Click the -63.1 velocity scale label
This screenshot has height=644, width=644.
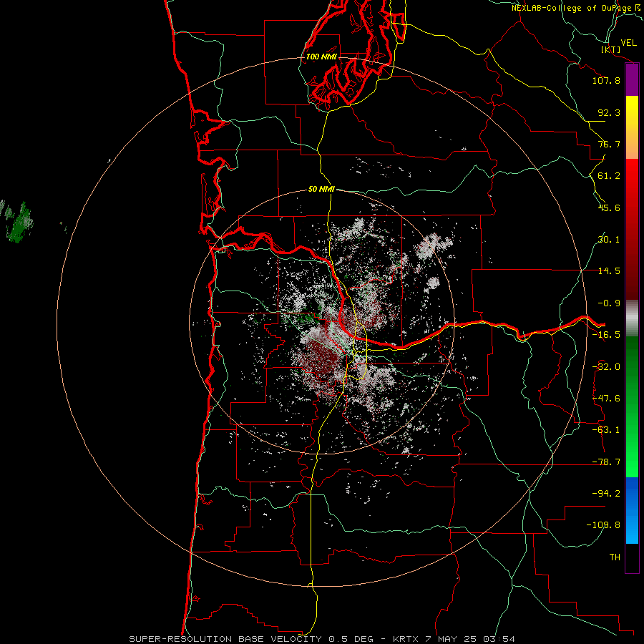coord(606,430)
